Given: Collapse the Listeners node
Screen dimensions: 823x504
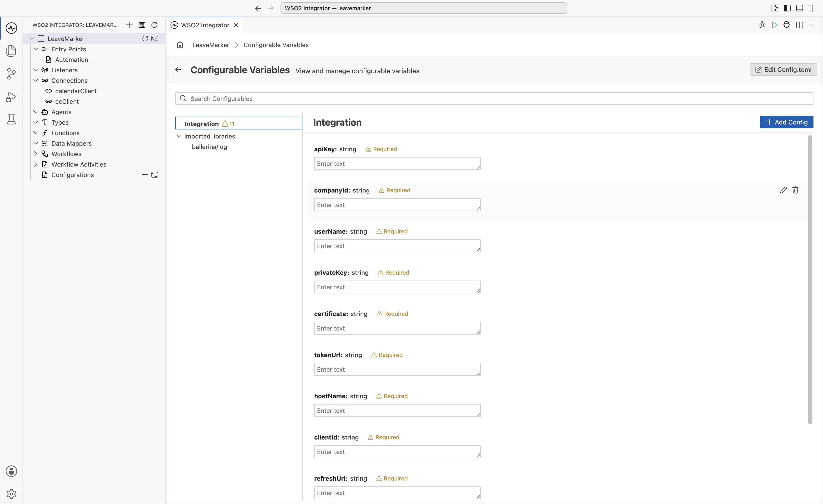Looking at the screenshot, I should 36,70.
